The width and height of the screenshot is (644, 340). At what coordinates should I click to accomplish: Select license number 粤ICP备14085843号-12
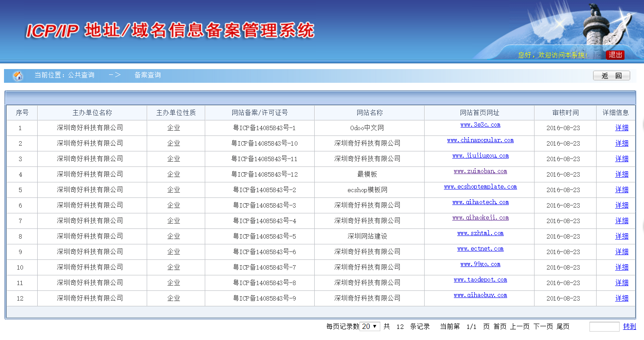pyautogui.click(x=264, y=174)
